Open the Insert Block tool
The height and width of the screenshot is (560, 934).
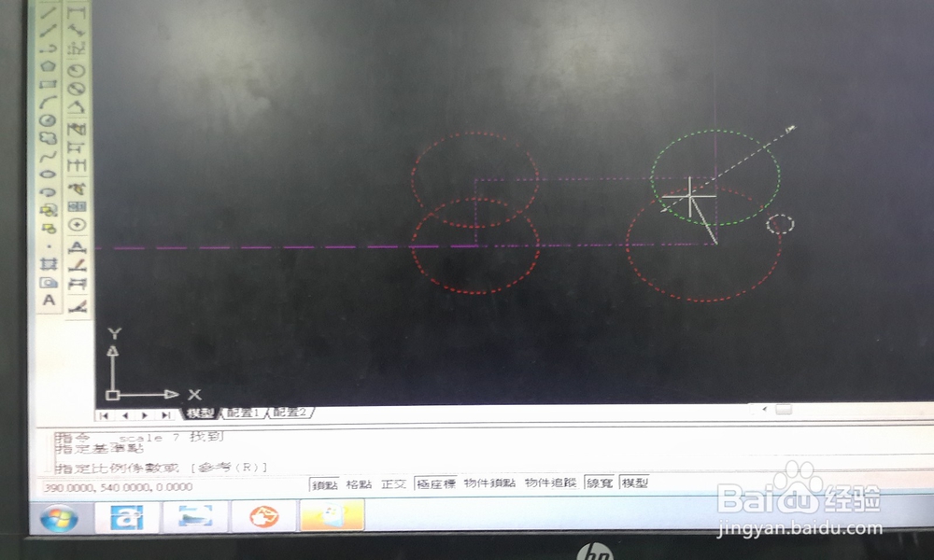49,210
